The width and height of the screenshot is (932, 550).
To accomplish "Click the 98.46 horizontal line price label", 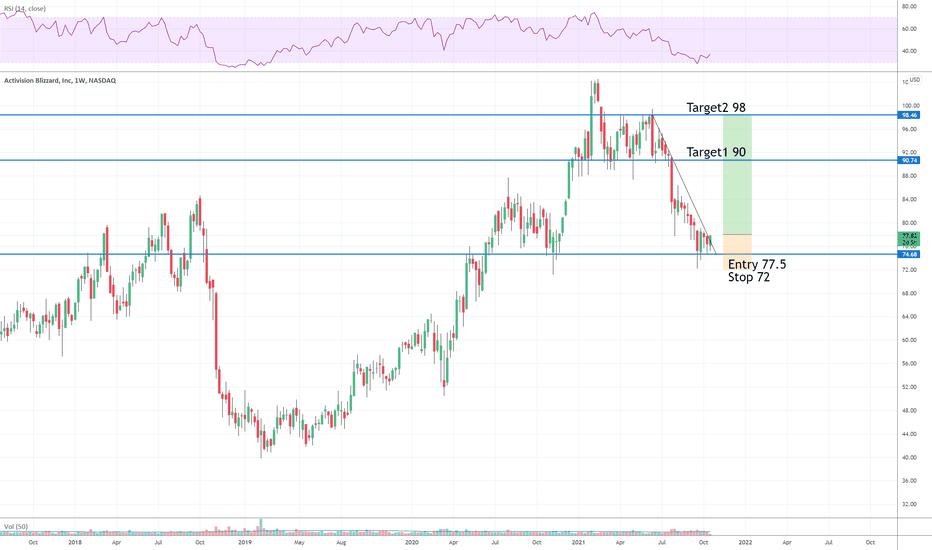I will (x=909, y=115).
